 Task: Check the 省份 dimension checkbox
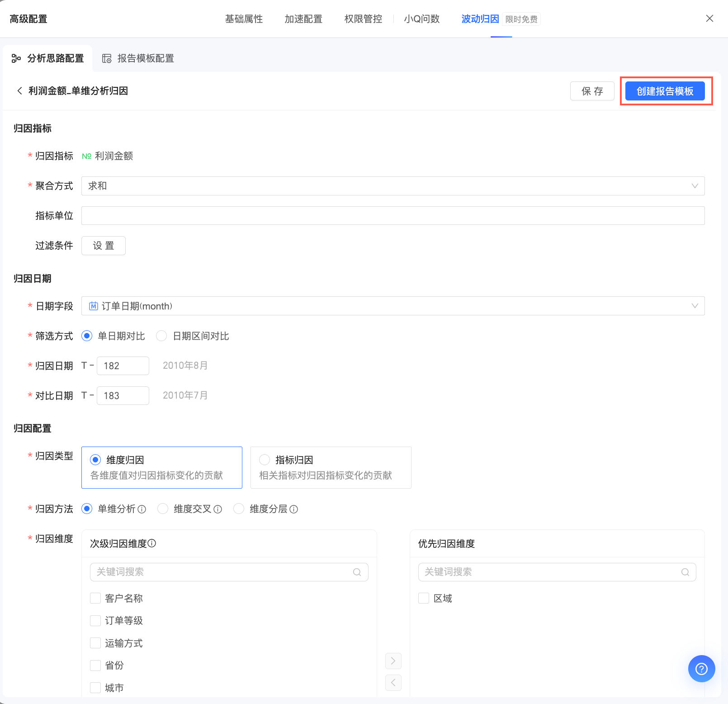click(x=95, y=666)
